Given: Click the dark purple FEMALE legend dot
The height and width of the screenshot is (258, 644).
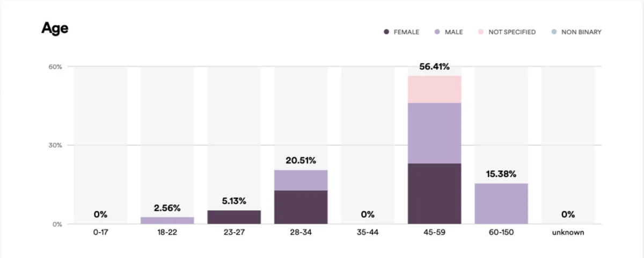Looking at the screenshot, I should click(386, 32).
